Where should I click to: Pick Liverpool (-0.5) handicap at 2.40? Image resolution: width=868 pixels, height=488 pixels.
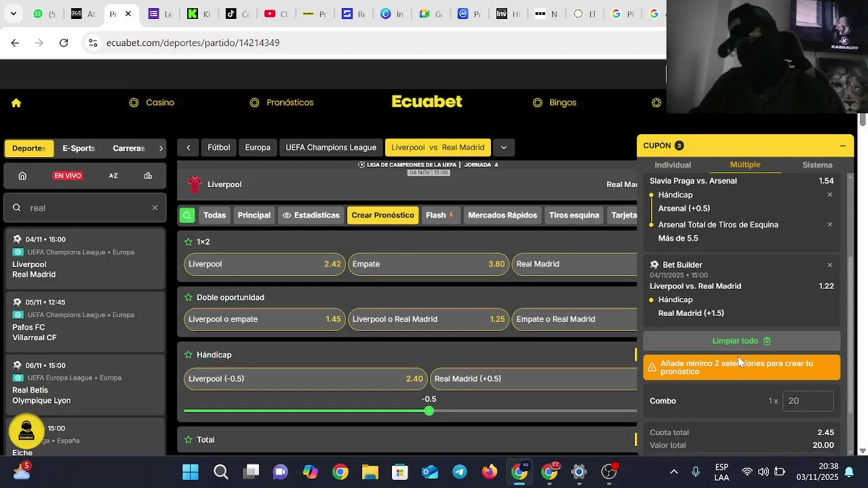pyautogui.click(x=305, y=379)
